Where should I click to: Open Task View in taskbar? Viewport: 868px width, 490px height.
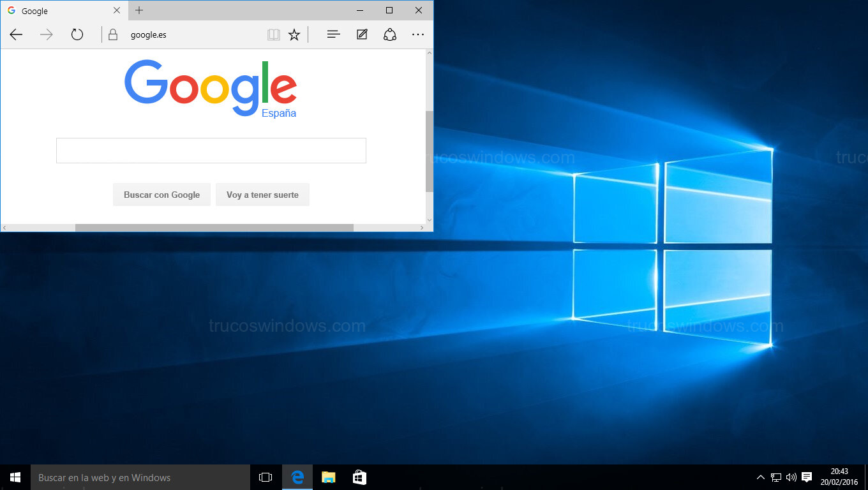coord(266,477)
